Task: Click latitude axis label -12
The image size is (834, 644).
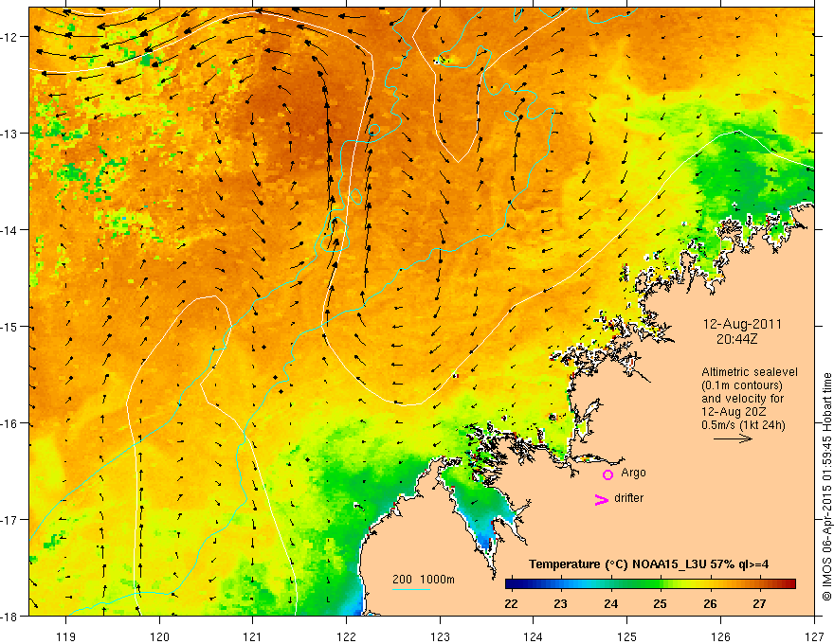Action: pos(10,37)
